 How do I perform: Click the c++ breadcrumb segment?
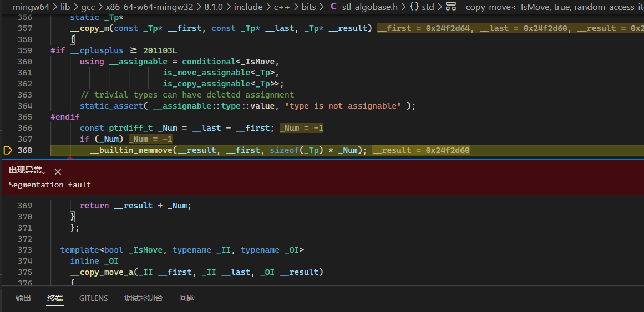click(281, 7)
